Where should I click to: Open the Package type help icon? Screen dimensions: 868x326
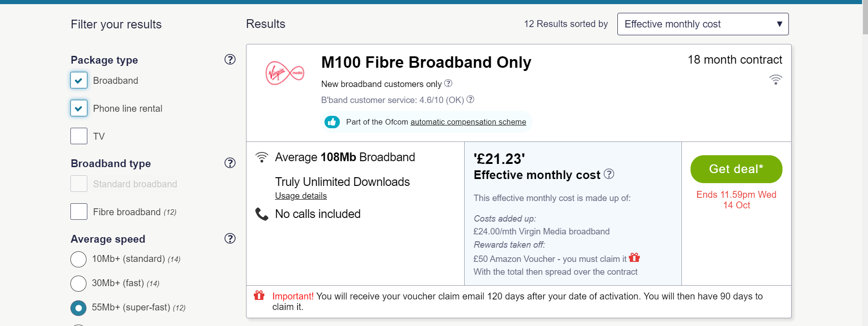click(230, 60)
